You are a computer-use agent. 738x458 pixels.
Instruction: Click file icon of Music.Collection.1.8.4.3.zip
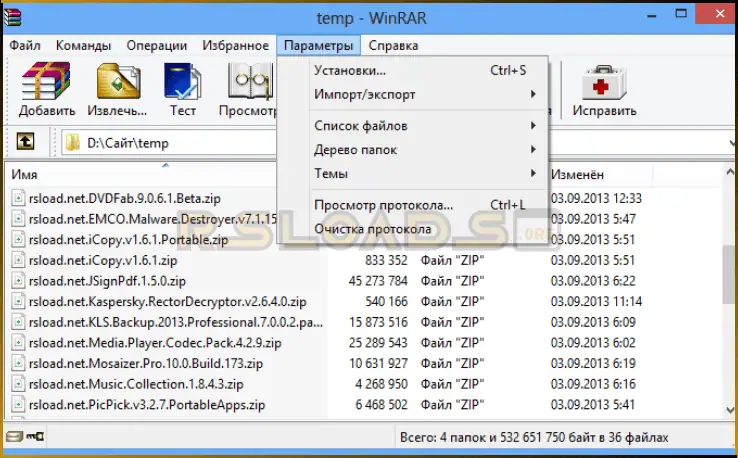click(x=18, y=384)
